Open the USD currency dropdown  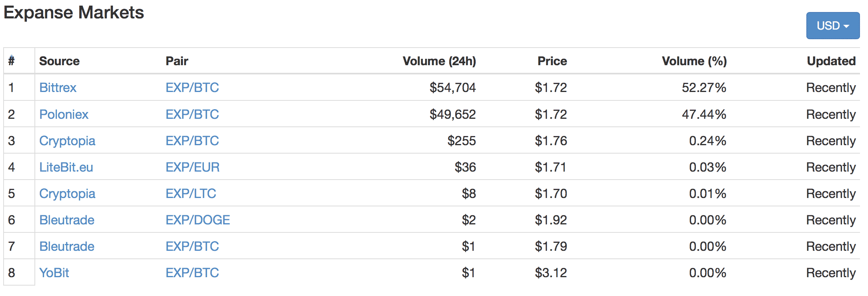833,26
